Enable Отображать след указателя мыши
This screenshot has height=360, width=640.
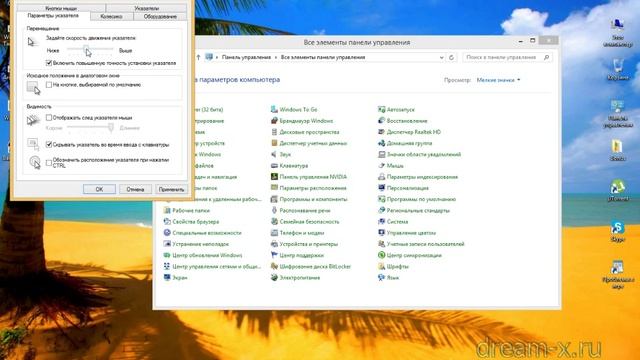(x=49, y=118)
